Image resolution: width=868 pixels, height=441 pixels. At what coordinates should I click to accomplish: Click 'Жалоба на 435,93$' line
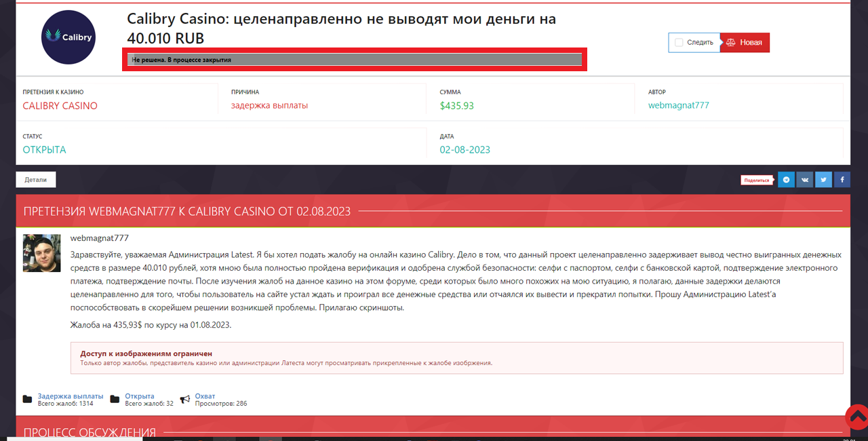[151, 325]
